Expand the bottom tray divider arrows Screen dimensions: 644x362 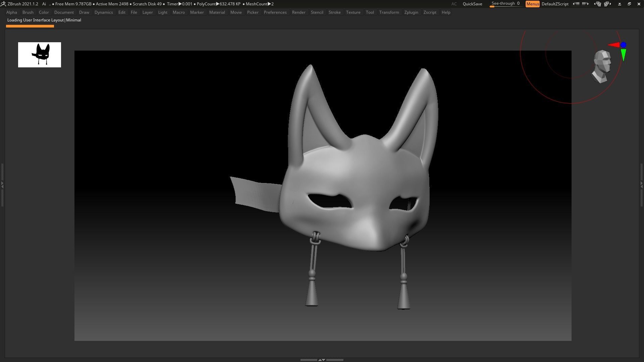[x=321, y=360]
